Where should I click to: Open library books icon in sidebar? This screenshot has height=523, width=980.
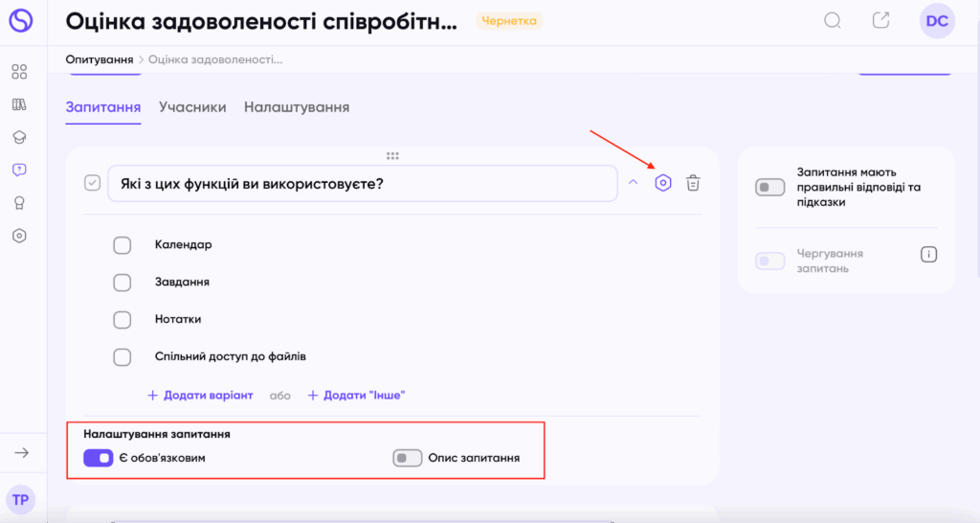(19, 104)
